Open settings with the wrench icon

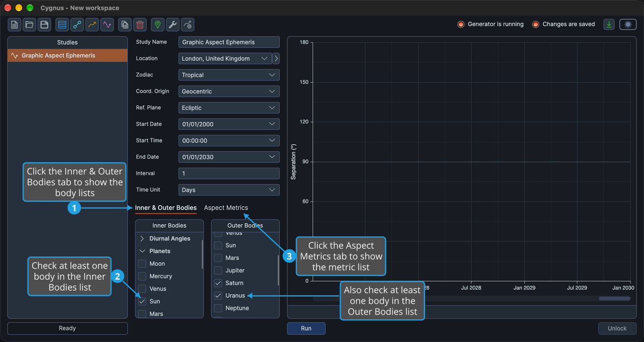point(173,25)
